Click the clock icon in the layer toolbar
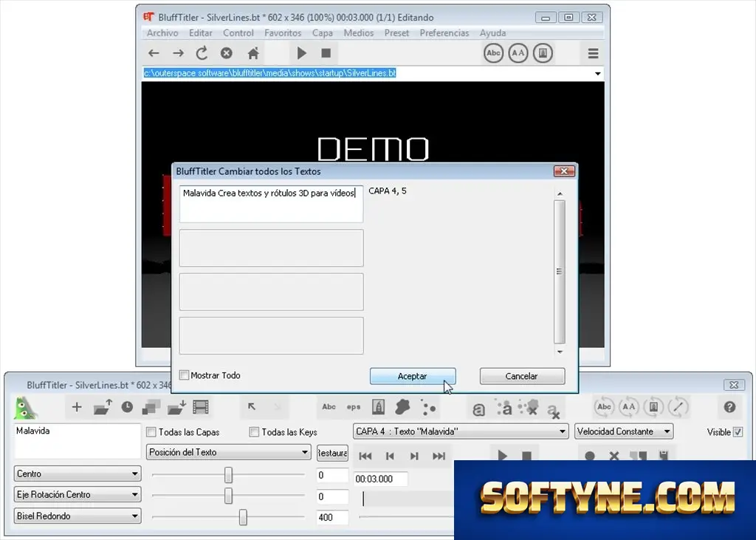The height and width of the screenshot is (540, 756). coord(127,407)
